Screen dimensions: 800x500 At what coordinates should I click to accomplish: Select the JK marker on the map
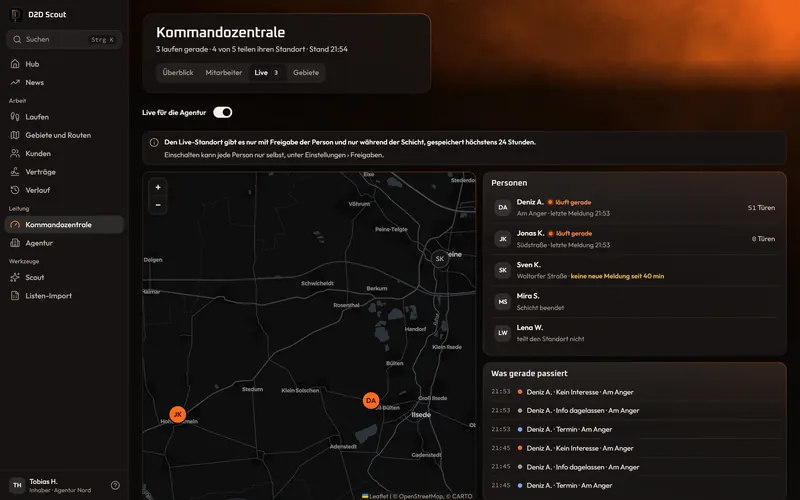click(178, 414)
